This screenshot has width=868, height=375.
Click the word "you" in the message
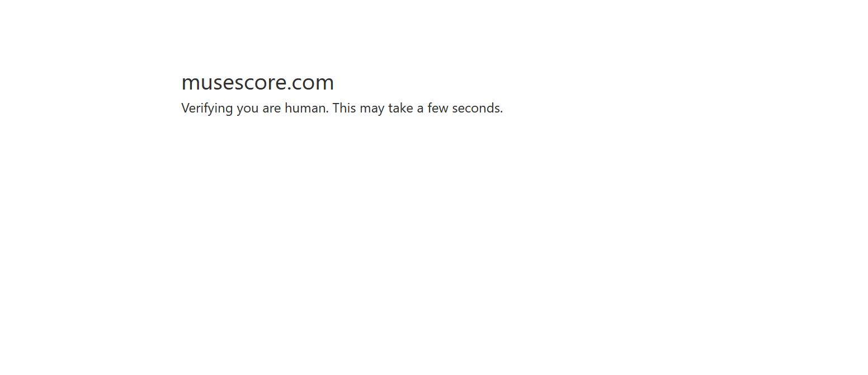point(248,110)
